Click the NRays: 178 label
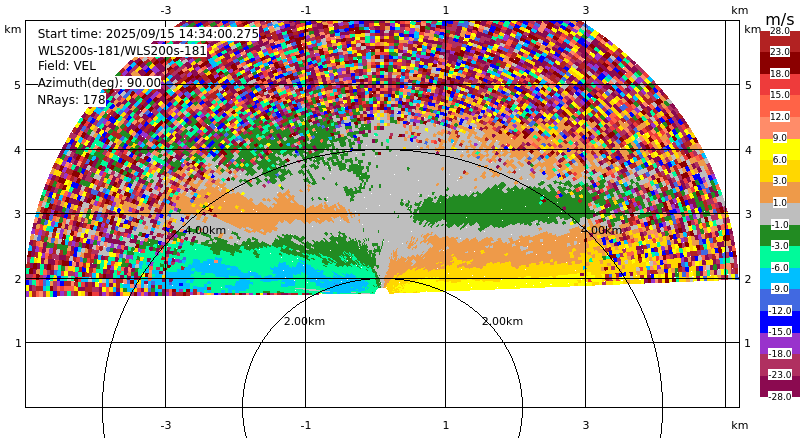Image resolution: width=800 pixels, height=438 pixels. coord(71,100)
